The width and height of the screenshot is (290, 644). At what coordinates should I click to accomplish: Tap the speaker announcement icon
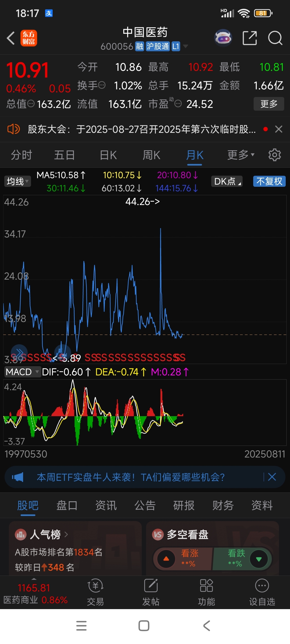tap(13, 129)
